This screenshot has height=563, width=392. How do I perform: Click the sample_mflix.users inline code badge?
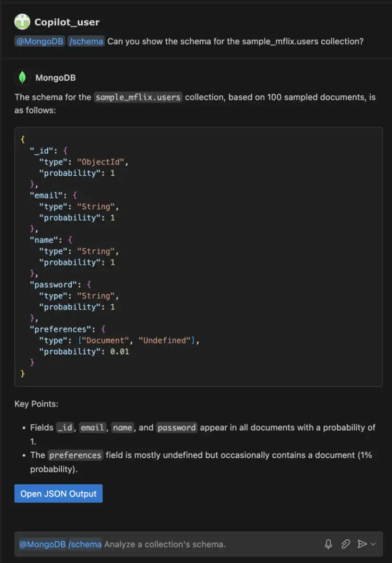pyautogui.click(x=138, y=97)
